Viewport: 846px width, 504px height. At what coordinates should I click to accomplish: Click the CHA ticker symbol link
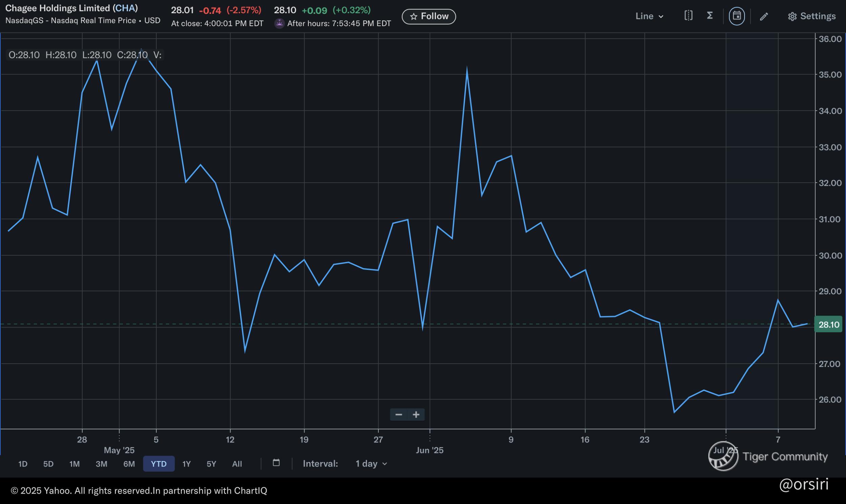click(x=125, y=8)
